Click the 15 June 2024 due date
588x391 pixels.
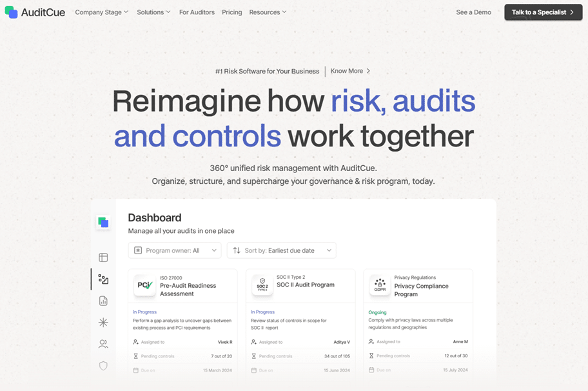coord(337,370)
